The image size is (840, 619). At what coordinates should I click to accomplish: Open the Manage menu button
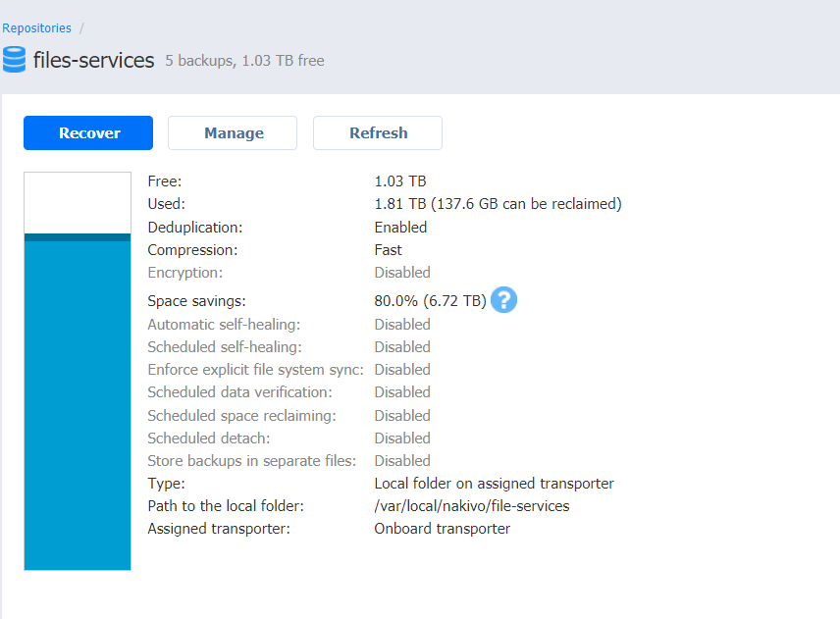coord(233,133)
